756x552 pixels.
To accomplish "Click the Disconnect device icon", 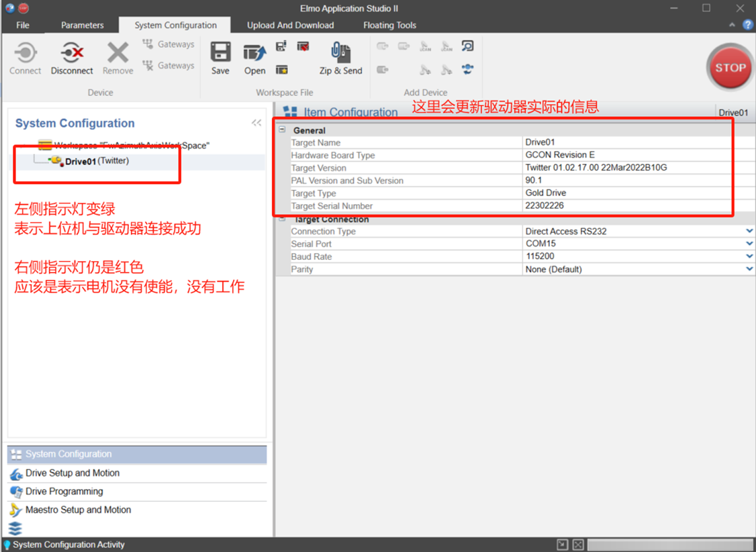I will [x=72, y=52].
